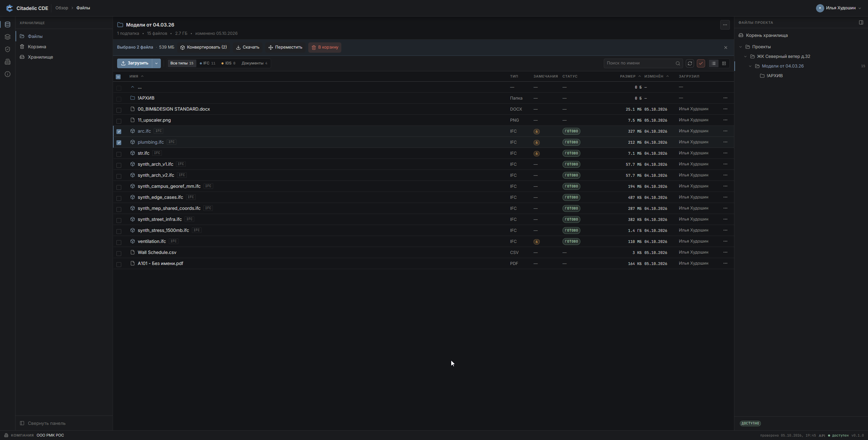Collapse the Проекты tree node
Screen dimensions: 868x440
(741, 47)
